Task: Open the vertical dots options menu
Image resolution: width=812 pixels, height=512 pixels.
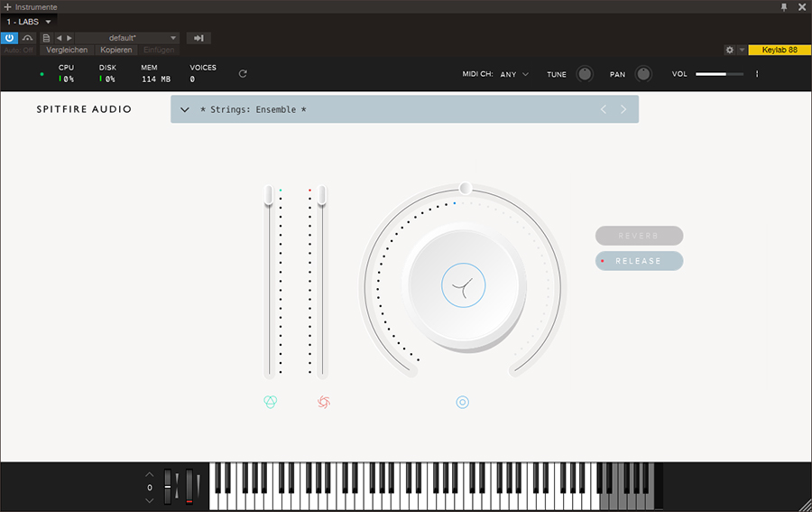Action: coord(757,74)
